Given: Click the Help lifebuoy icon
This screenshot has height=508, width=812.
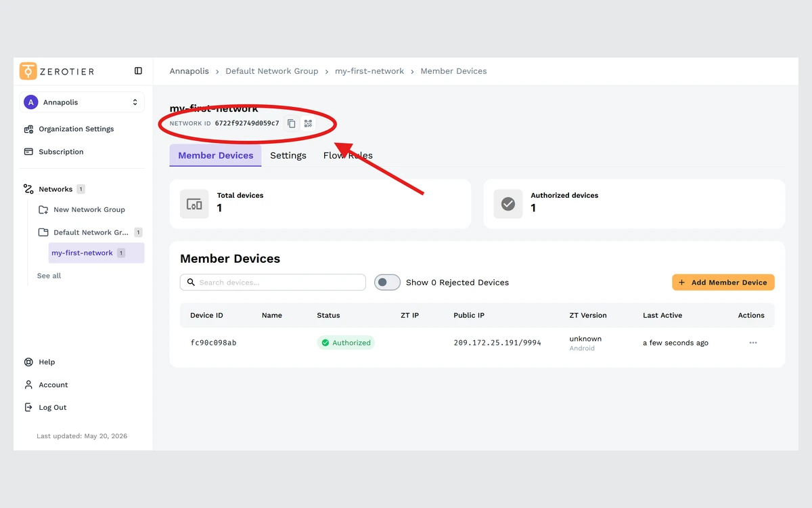Looking at the screenshot, I should [x=28, y=362].
